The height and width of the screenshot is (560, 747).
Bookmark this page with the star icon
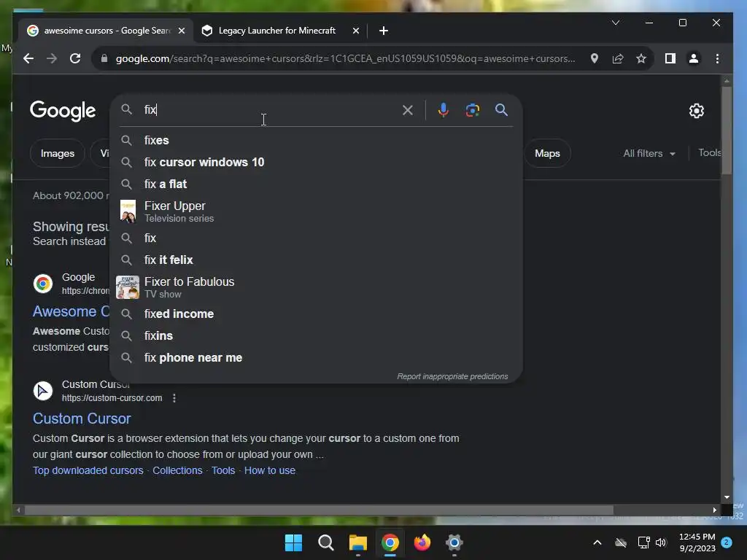tap(641, 58)
